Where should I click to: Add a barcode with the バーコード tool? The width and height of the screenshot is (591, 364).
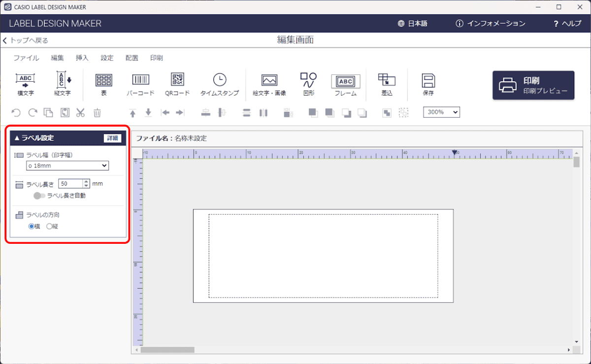(x=140, y=84)
